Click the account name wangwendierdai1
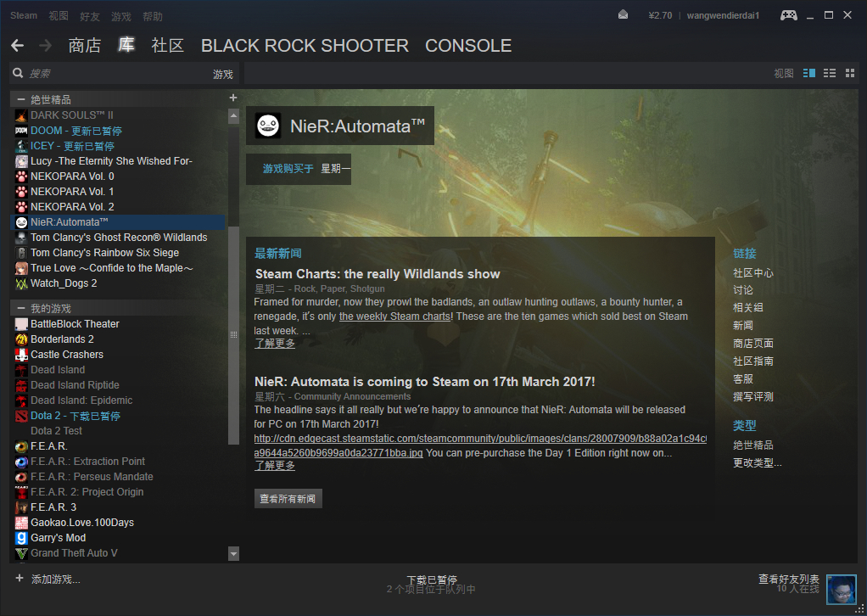867x616 pixels. pos(723,15)
